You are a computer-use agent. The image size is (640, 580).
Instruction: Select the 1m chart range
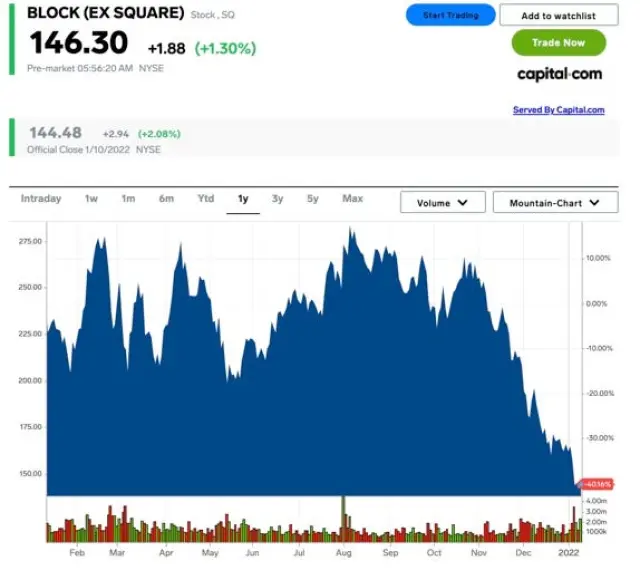click(128, 199)
